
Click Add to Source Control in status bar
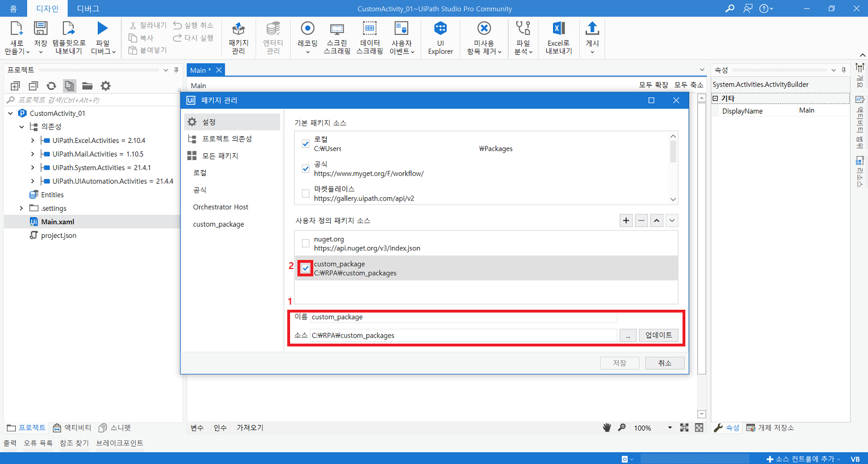(803, 459)
